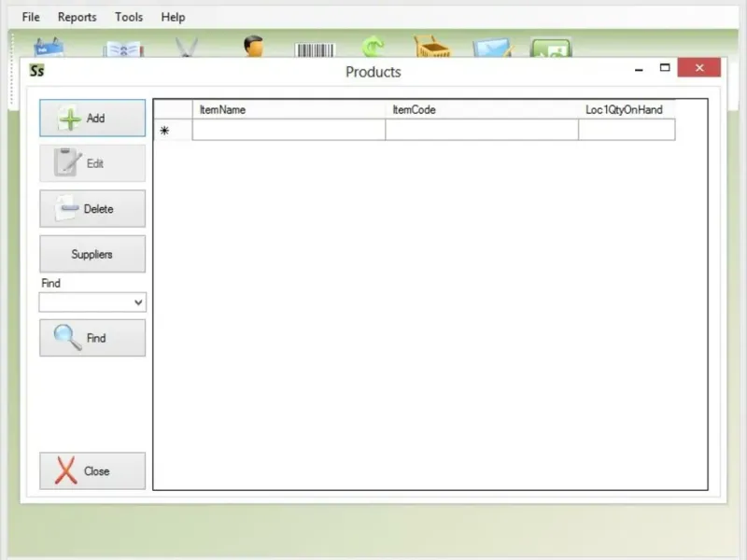
Task: Minimize the Products window
Action: click(x=639, y=69)
